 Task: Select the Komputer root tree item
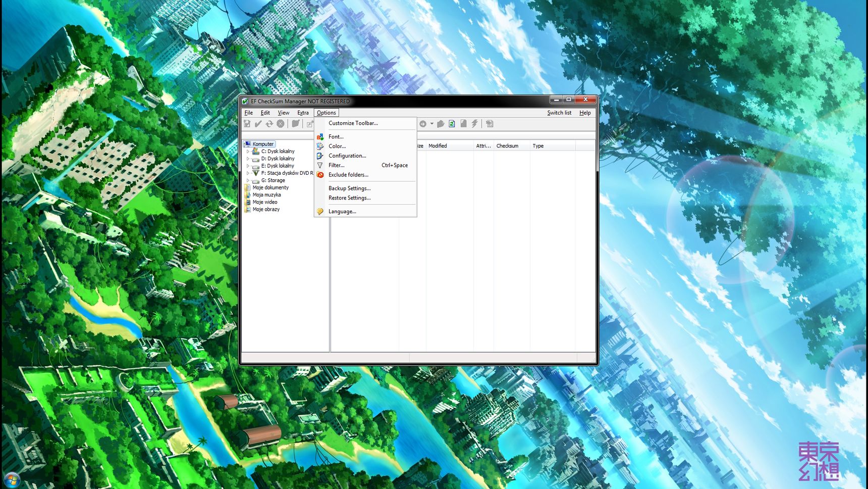coord(263,144)
